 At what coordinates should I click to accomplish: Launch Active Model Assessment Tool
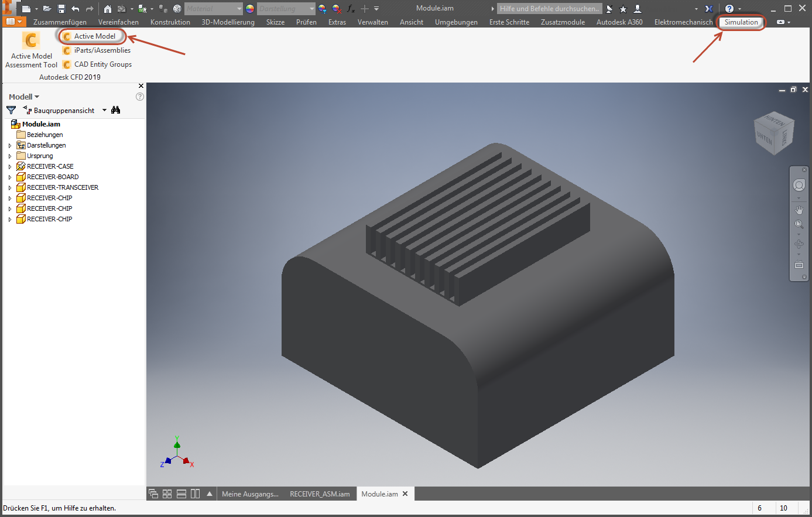[32, 50]
